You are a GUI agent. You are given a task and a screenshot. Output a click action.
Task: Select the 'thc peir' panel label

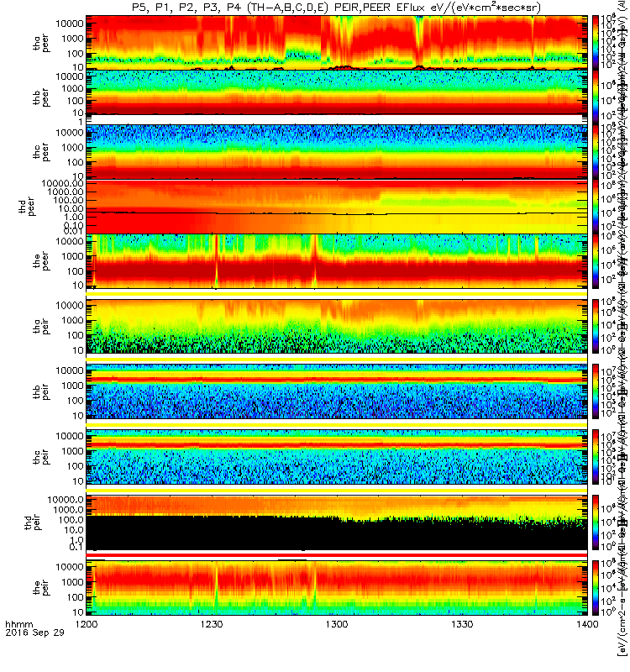(41, 457)
